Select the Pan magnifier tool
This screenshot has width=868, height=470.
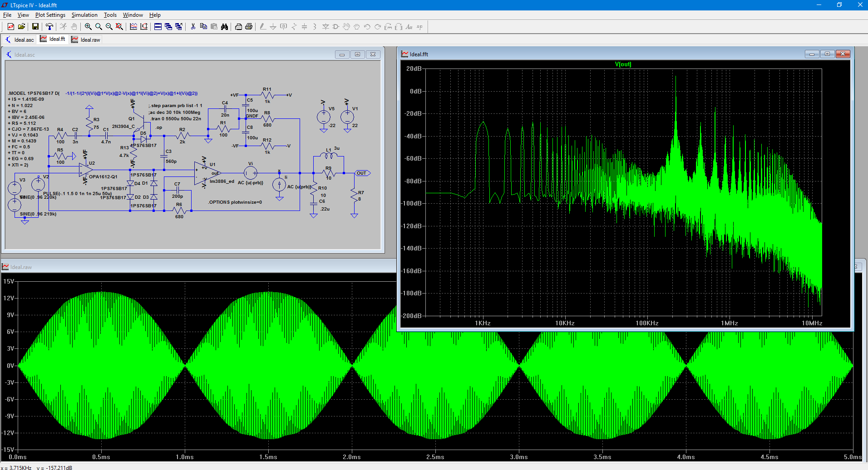[99, 27]
